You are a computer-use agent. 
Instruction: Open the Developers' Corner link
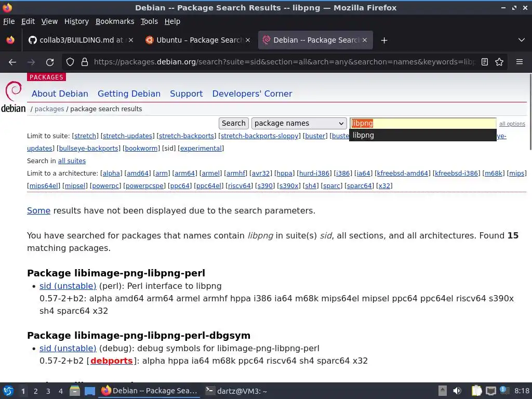252,94
